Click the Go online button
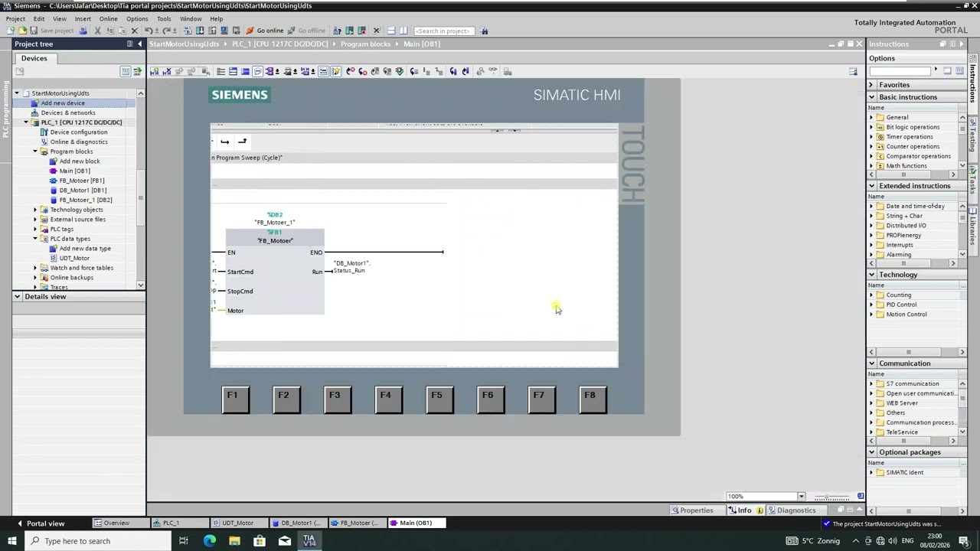The width and height of the screenshot is (980, 551). 265,31
